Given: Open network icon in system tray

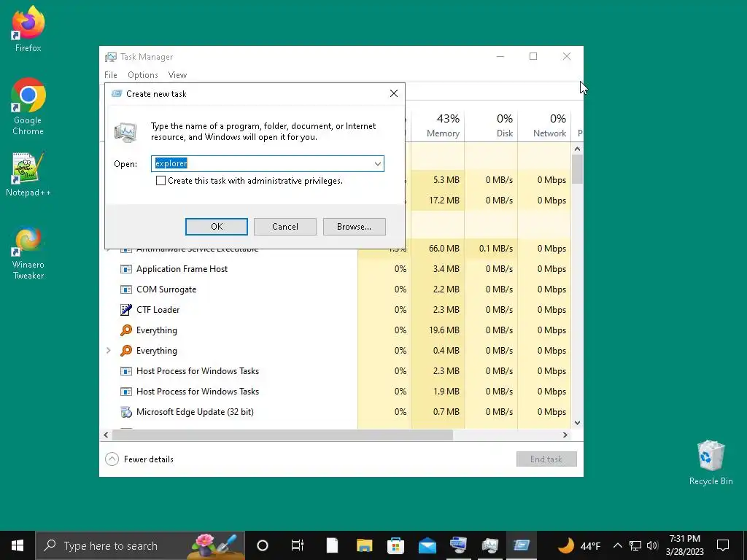Looking at the screenshot, I should pyautogui.click(x=635, y=545).
